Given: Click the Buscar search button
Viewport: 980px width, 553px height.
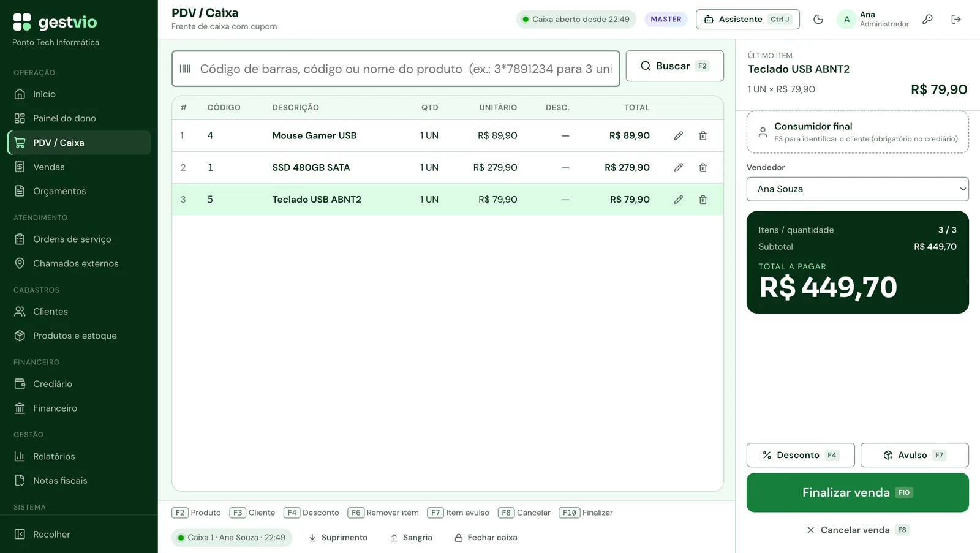Looking at the screenshot, I should [675, 66].
